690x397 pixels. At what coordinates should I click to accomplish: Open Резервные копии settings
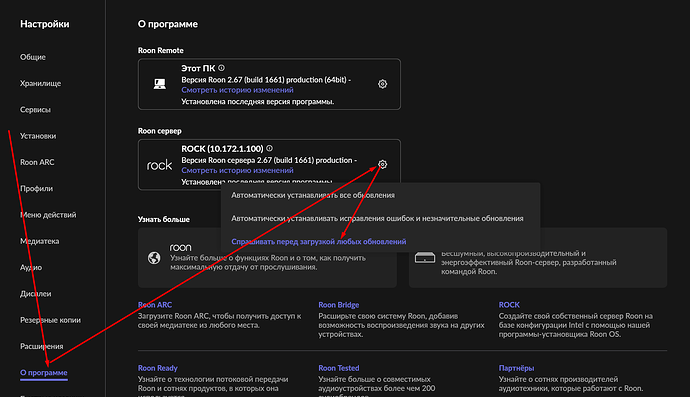pyautogui.click(x=50, y=320)
